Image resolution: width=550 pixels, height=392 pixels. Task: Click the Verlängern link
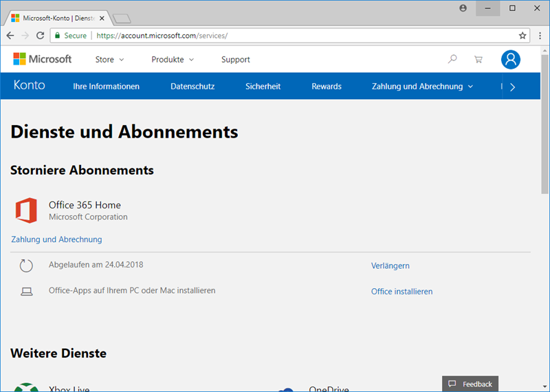click(x=390, y=265)
